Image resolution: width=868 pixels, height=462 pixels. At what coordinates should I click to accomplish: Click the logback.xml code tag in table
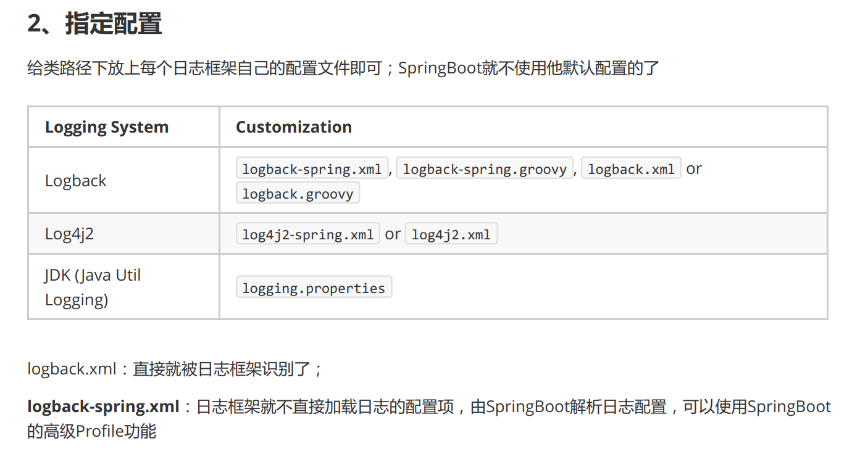(631, 168)
